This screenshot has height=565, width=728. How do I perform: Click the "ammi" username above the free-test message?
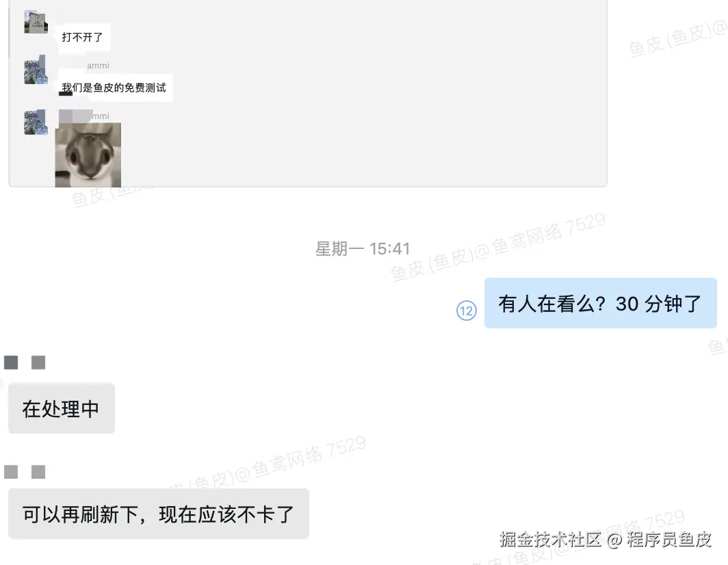pyautogui.click(x=98, y=66)
